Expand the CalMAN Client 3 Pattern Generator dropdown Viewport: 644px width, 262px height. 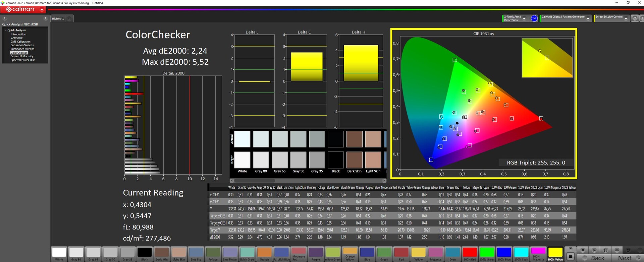pos(588,19)
